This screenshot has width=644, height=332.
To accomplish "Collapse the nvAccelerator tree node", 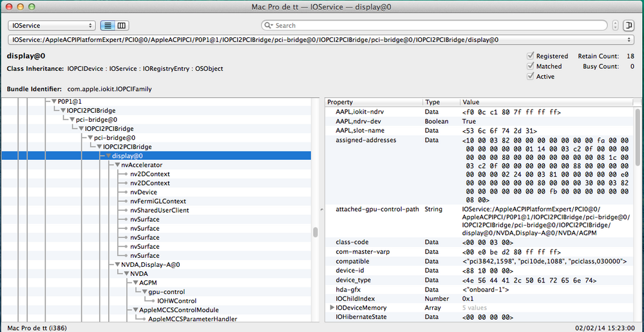I will point(117,165).
